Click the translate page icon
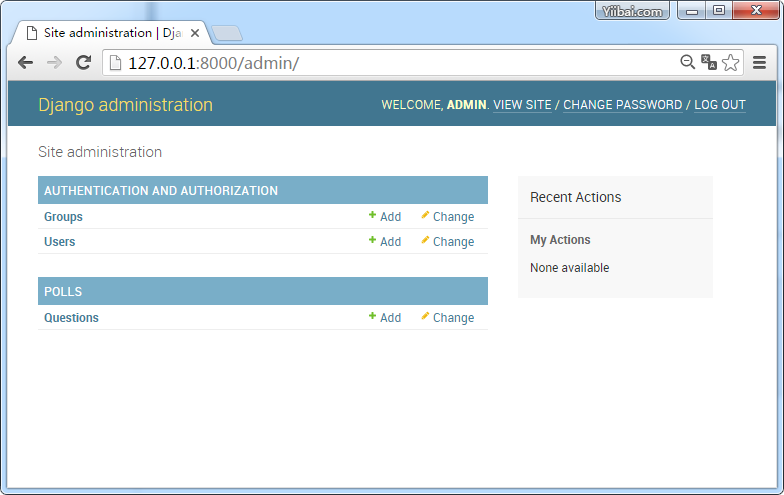This screenshot has width=784, height=495. tap(709, 63)
